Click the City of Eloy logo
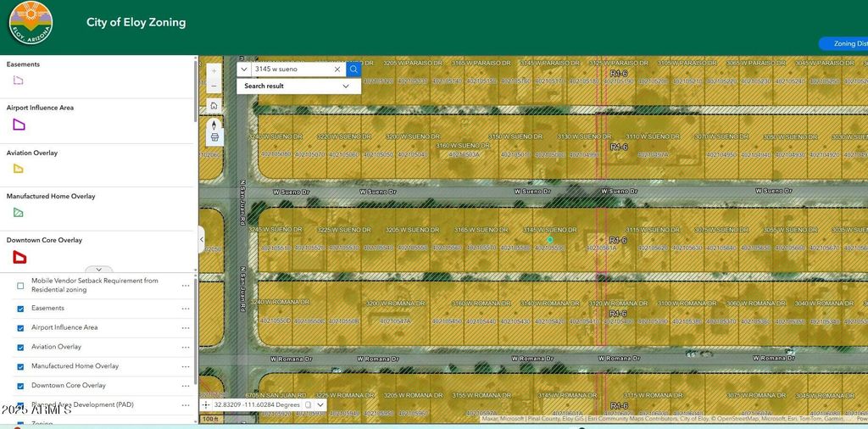The image size is (868, 429). [x=31, y=23]
